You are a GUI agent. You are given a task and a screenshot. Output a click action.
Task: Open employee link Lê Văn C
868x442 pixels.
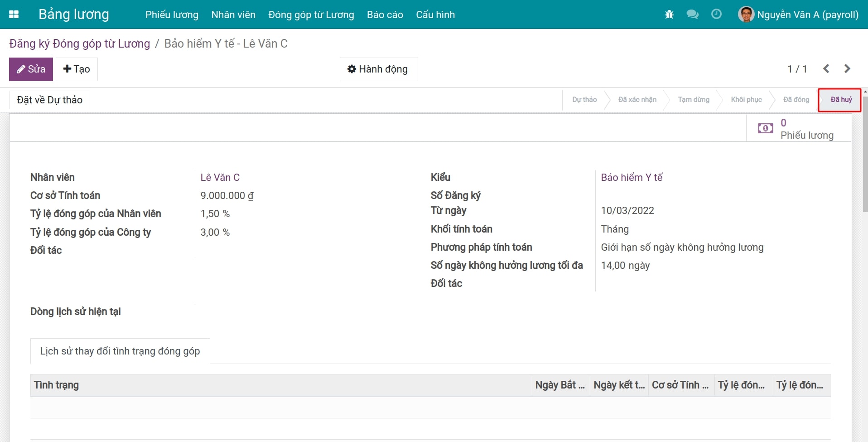tap(220, 178)
